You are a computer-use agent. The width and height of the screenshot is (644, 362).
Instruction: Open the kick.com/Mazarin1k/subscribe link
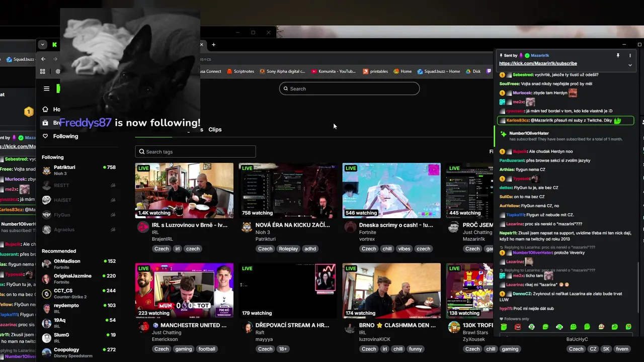538,64
